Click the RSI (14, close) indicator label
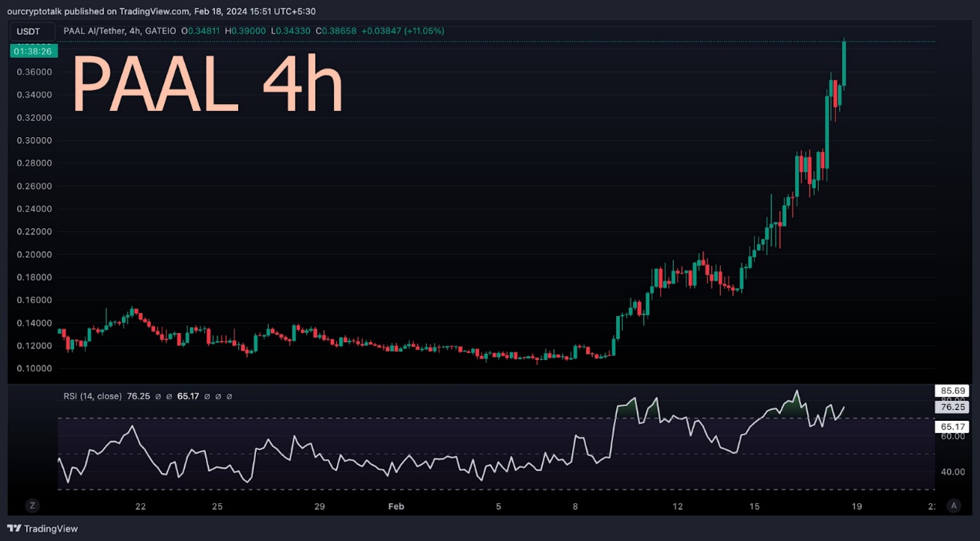 93,396
